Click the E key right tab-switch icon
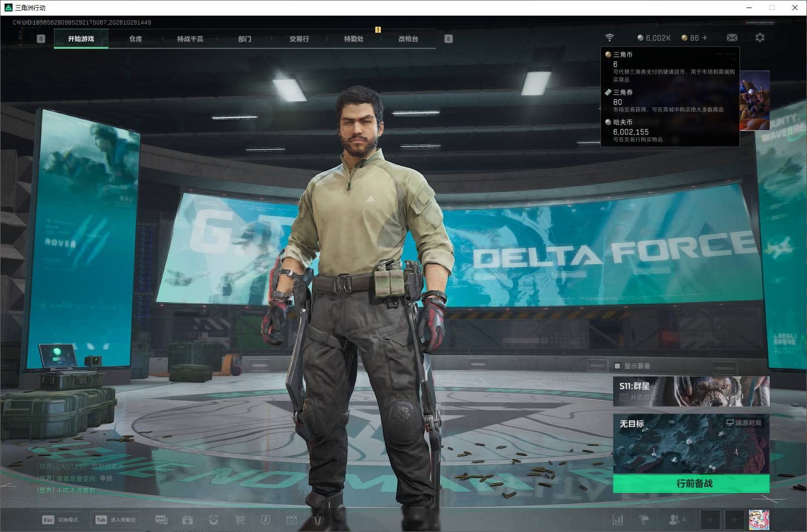Screen dimensions: 807x532 click(x=448, y=39)
